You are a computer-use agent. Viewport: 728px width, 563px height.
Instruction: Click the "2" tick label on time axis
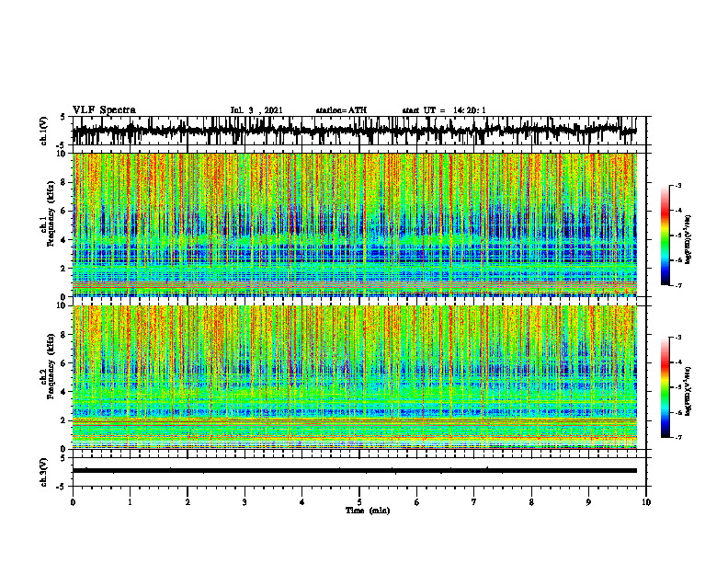click(x=188, y=502)
